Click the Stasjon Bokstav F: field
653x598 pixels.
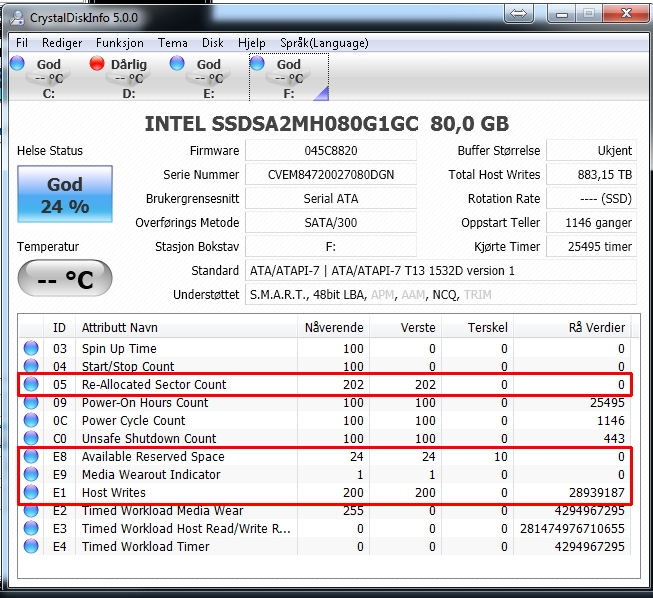pyautogui.click(x=331, y=247)
